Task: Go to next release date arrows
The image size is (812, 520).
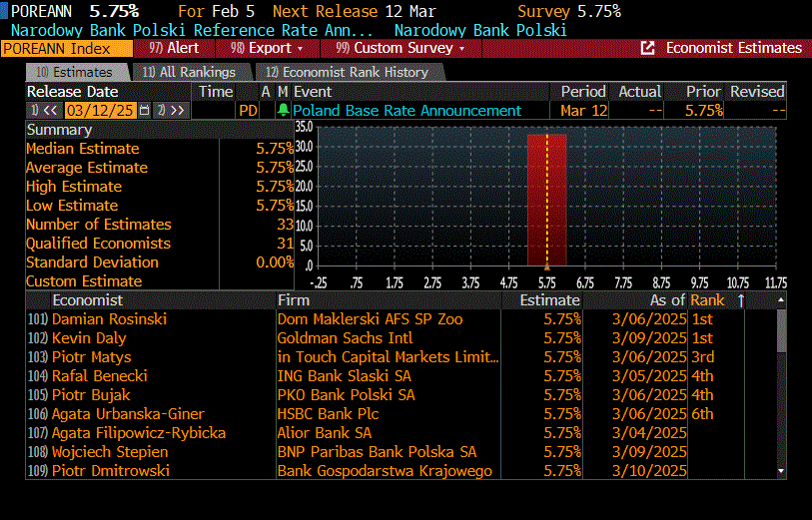Action: (172, 110)
